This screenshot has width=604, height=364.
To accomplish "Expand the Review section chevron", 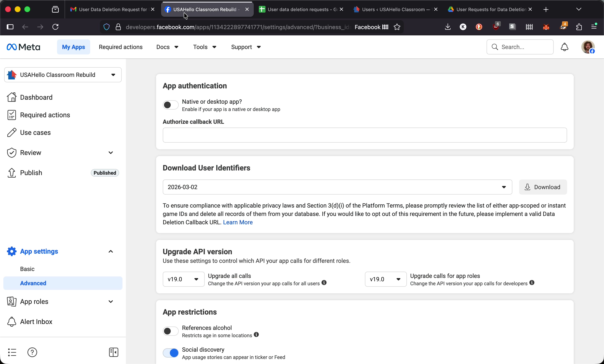I will pyautogui.click(x=111, y=152).
